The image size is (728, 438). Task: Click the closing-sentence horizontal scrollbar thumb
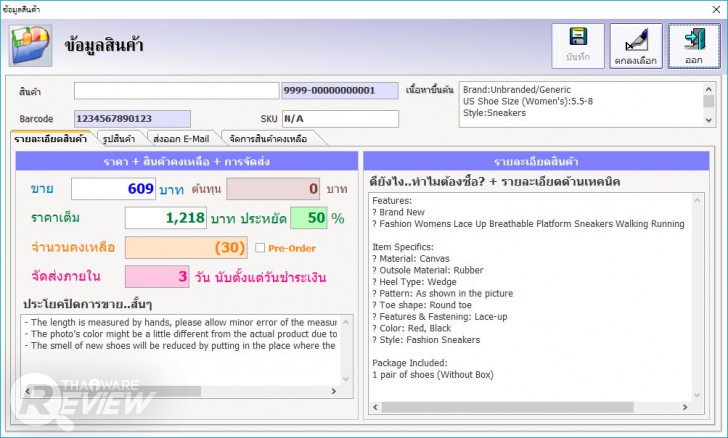click(117, 391)
